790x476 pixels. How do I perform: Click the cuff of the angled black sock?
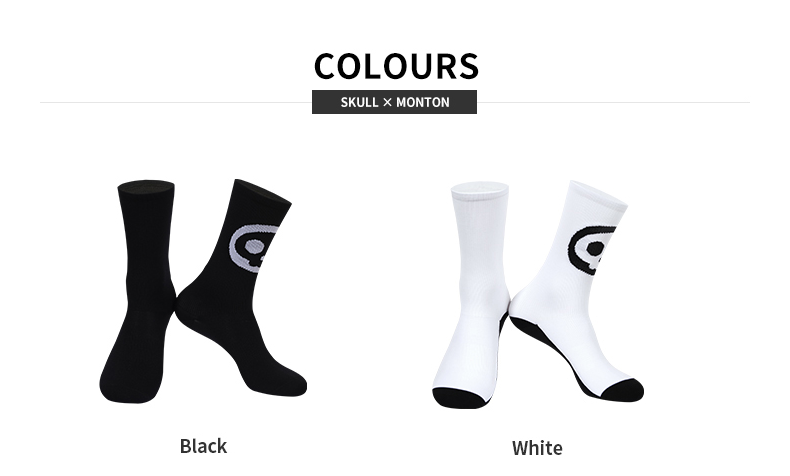[262, 194]
